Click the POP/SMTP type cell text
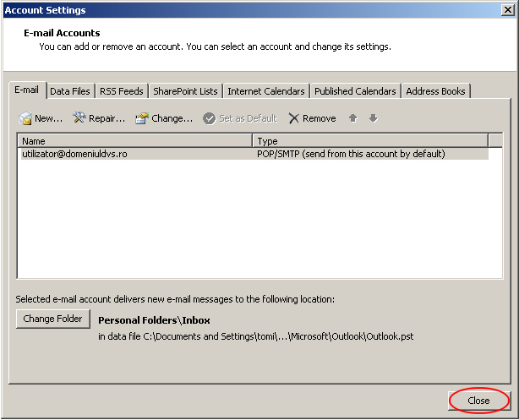 click(x=351, y=154)
